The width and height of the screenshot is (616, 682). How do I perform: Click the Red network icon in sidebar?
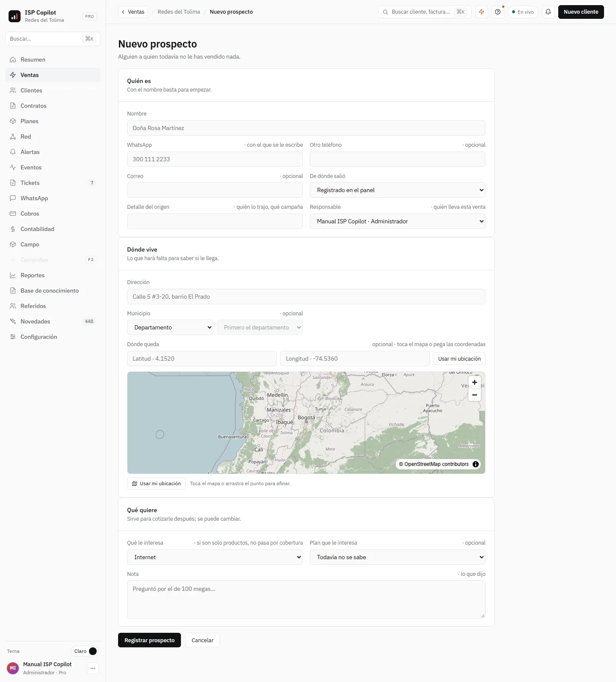pos(13,136)
